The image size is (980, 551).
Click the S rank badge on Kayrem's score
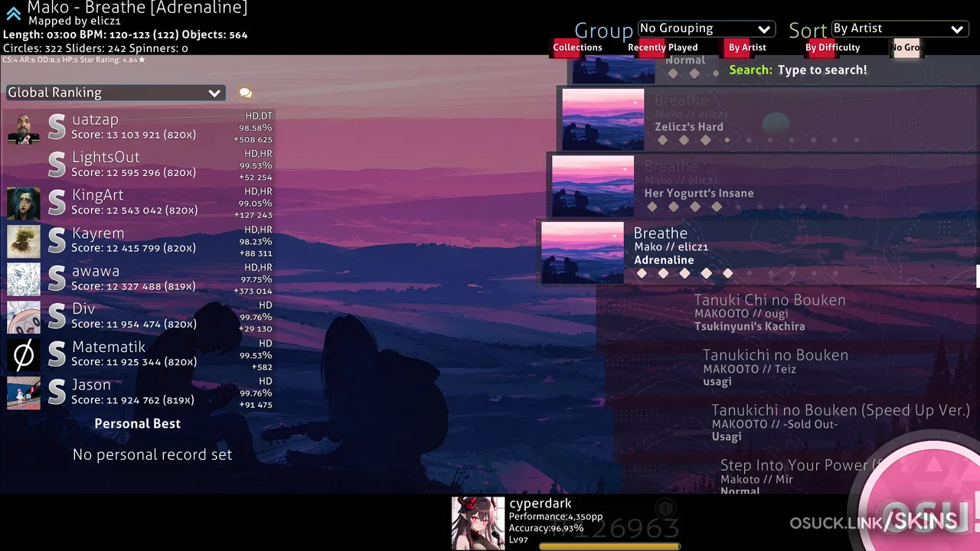tap(57, 241)
